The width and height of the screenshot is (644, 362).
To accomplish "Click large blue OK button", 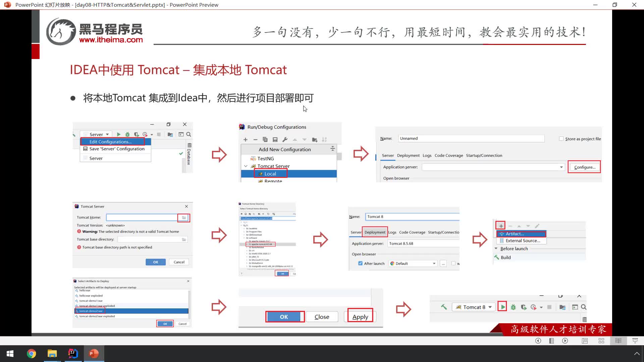I will pos(284,317).
